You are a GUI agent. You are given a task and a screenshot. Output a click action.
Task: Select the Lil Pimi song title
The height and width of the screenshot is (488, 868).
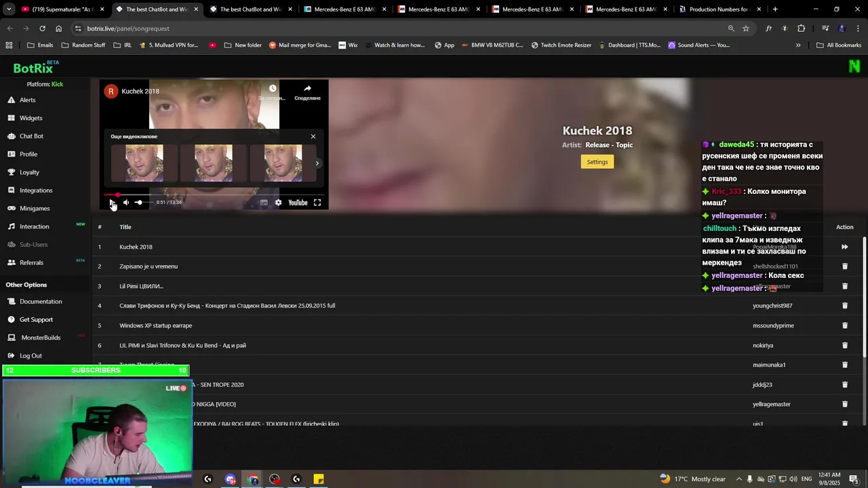tap(141, 286)
